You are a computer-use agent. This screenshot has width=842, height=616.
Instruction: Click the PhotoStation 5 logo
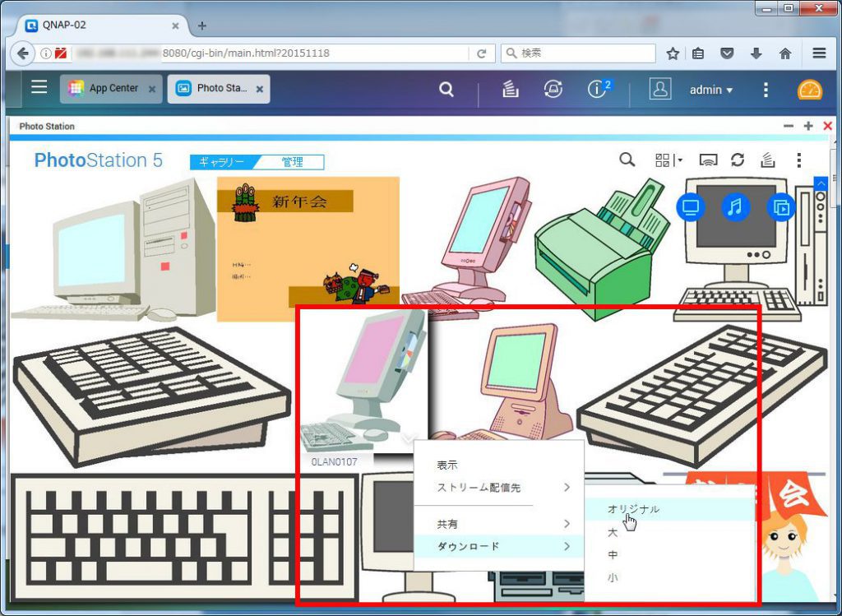click(x=99, y=160)
